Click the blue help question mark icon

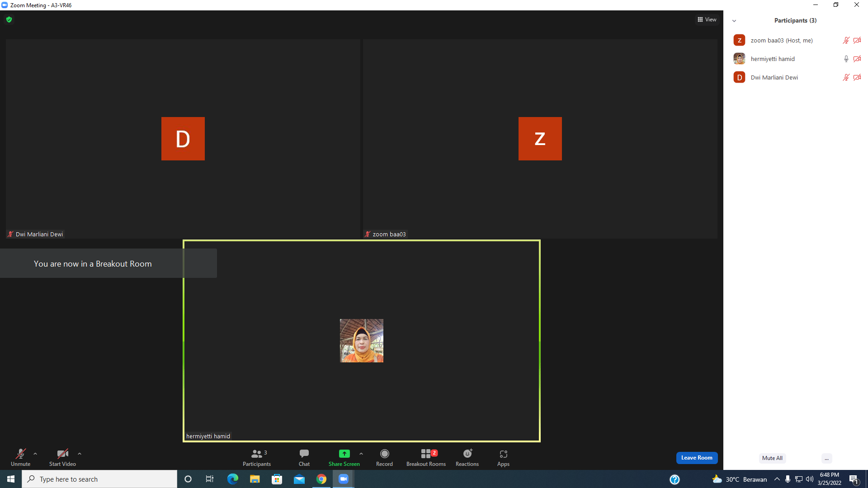(x=675, y=479)
